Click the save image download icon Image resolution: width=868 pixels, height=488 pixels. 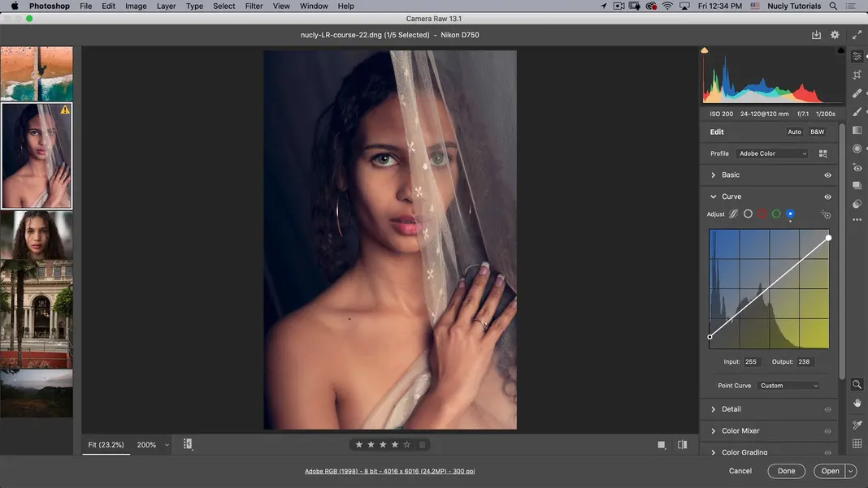[x=816, y=35]
